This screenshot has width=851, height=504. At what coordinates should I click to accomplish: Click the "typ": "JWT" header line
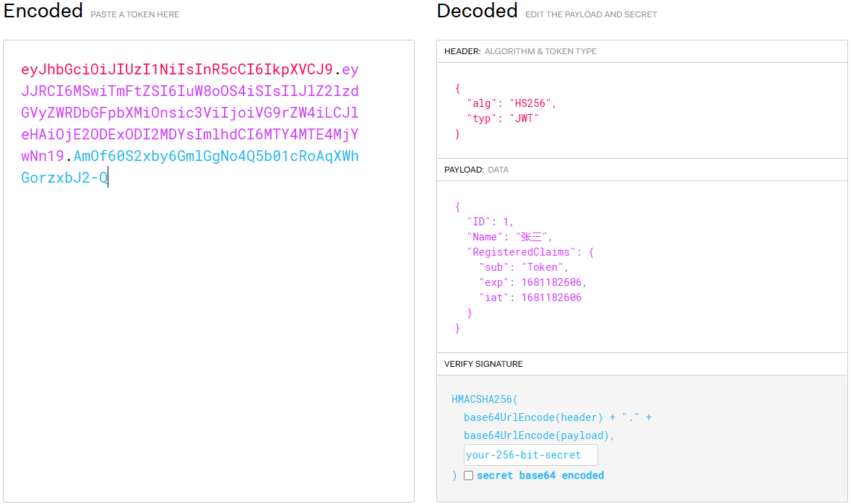point(503,119)
